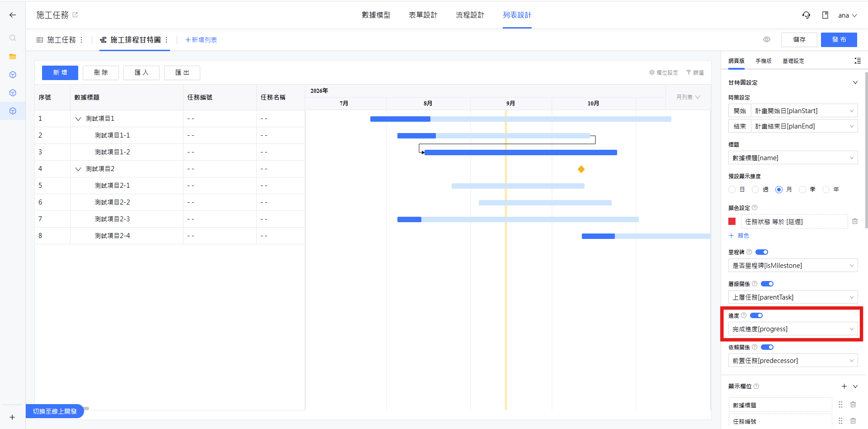Switch to 手機版 tab
Viewport: 868px width, 429px height.
(x=763, y=61)
